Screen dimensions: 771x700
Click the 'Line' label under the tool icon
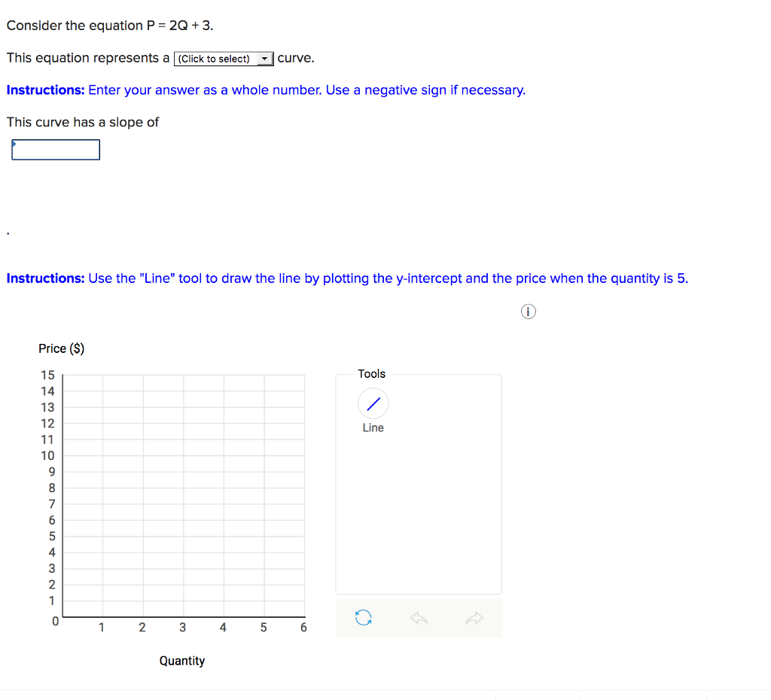[x=373, y=428]
